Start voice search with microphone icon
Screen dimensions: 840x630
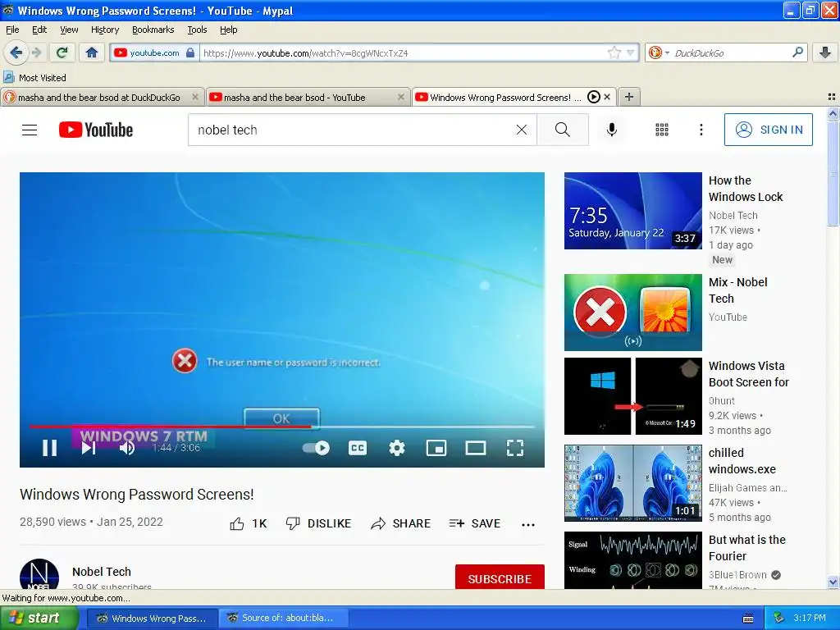click(612, 130)
